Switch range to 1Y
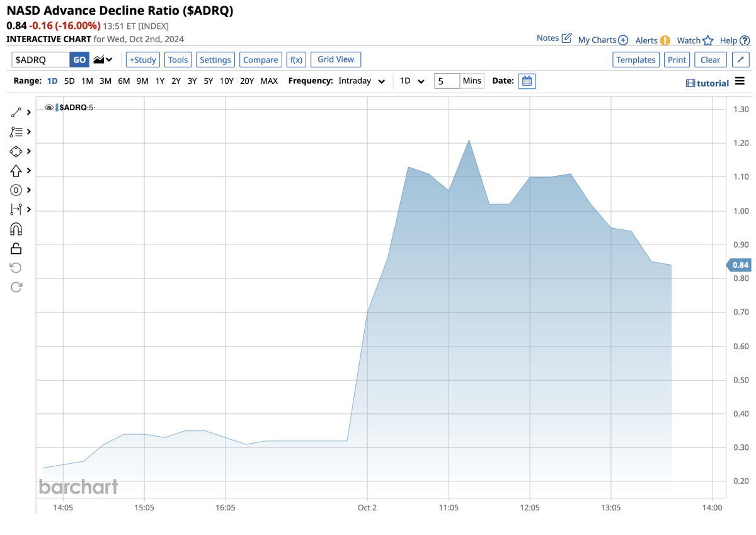756x535 pixels. (x=160, y=81)
